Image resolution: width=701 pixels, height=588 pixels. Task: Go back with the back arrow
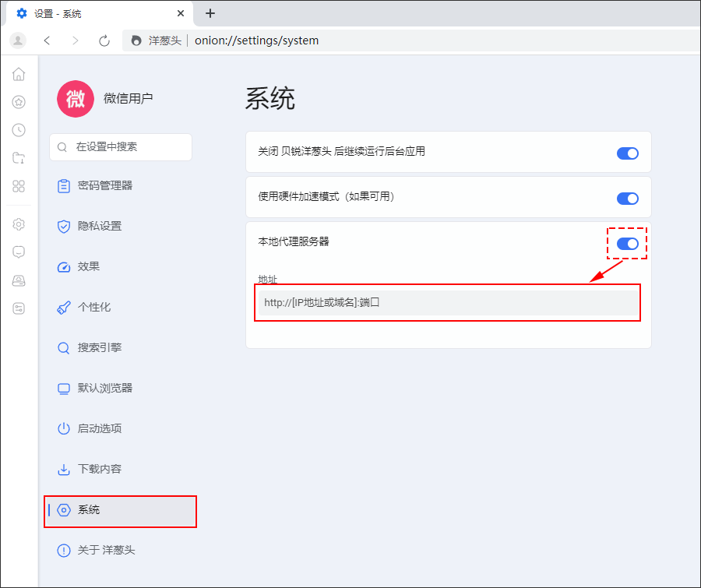(47, 40)
